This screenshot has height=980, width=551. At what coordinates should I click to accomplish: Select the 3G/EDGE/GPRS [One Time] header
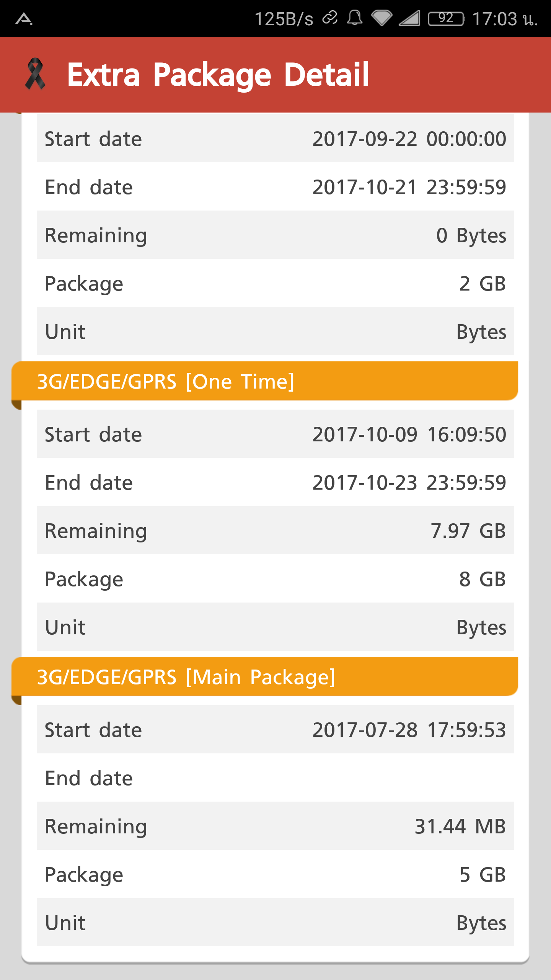[265, 381]
